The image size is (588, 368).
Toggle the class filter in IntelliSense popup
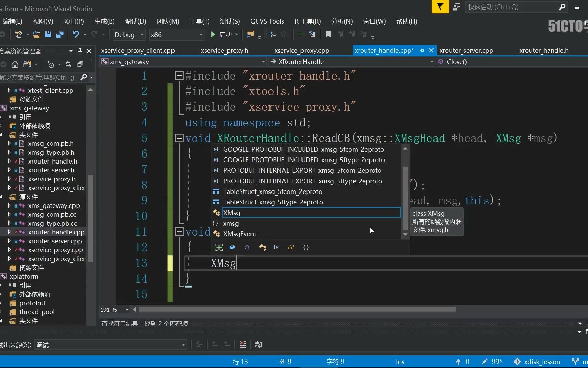tap(263, 247)
